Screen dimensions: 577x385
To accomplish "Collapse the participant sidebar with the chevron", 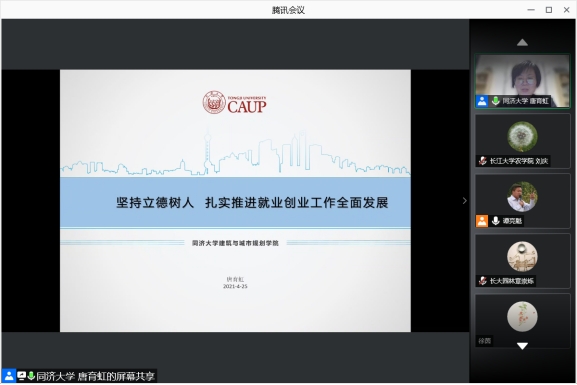I will (464, 200).
